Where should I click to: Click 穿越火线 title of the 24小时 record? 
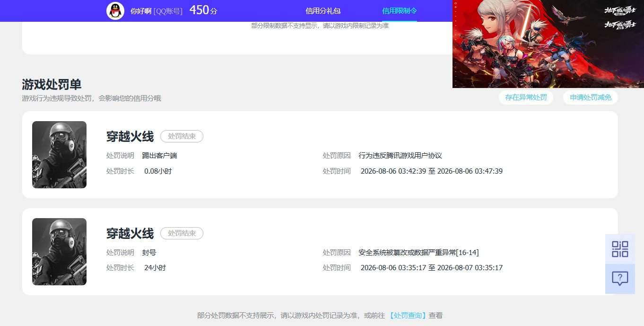coord(130,234)
